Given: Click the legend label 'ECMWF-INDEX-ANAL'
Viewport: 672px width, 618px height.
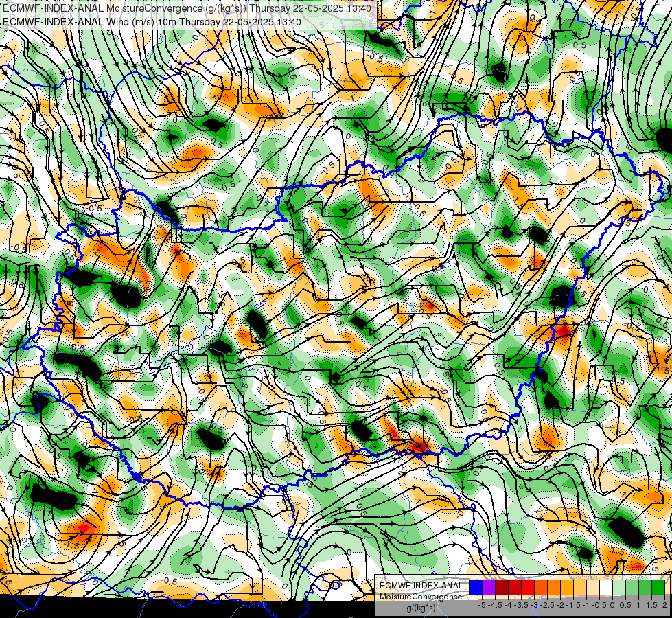Looking at the screenshot, I should (x=421, y=586).
